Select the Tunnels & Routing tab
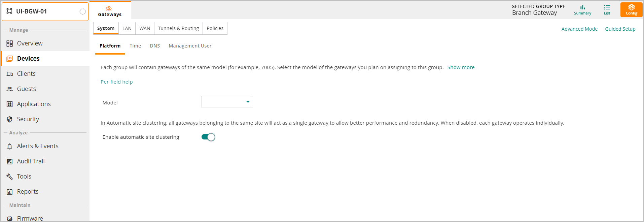The height and width of the screenshot is (222, 644). (178, 28)
